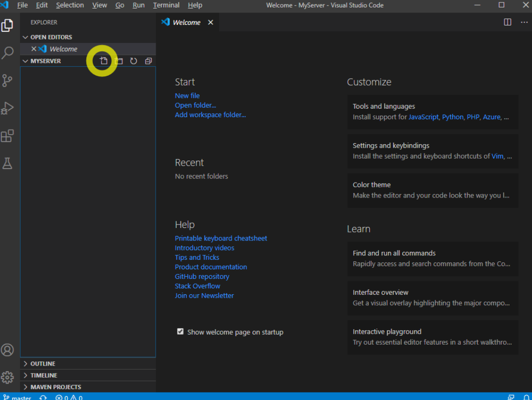Close Welcome in Open Editors list

33,49
